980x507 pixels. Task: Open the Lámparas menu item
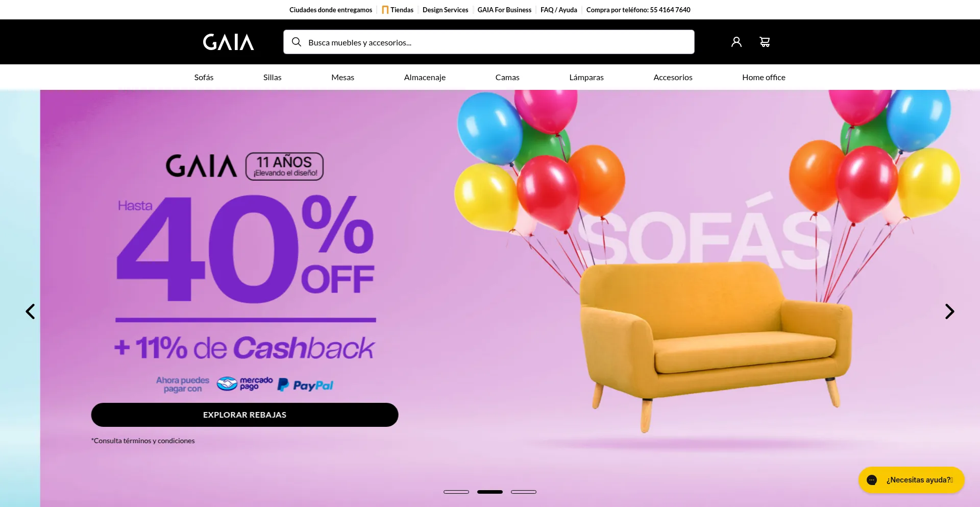pyautogui.click(x=586, y=77)
